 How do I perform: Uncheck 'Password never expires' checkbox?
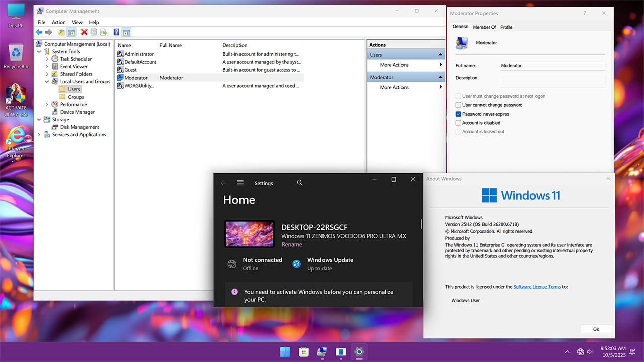(458, 114)
